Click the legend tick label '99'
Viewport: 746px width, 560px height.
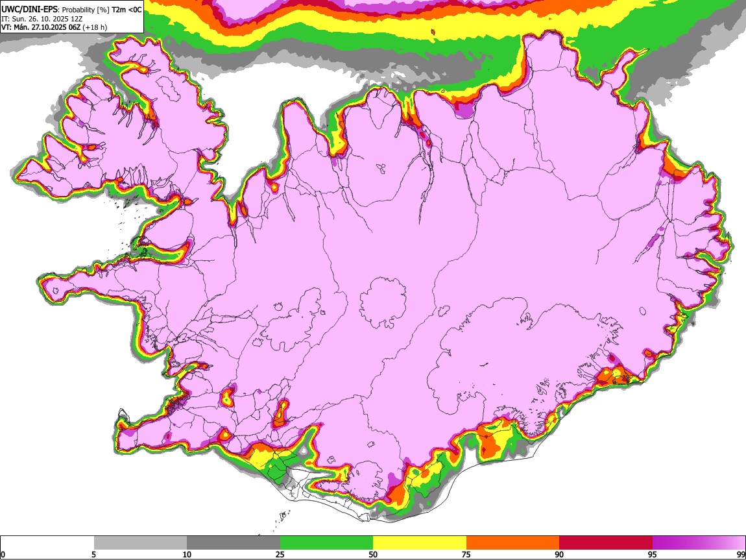point(741,555)
